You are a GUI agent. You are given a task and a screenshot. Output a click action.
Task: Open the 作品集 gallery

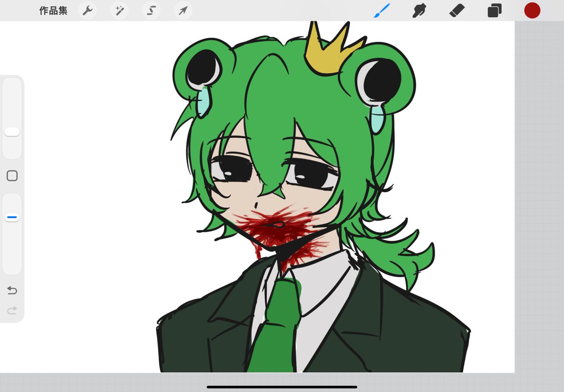pos(54,10)
